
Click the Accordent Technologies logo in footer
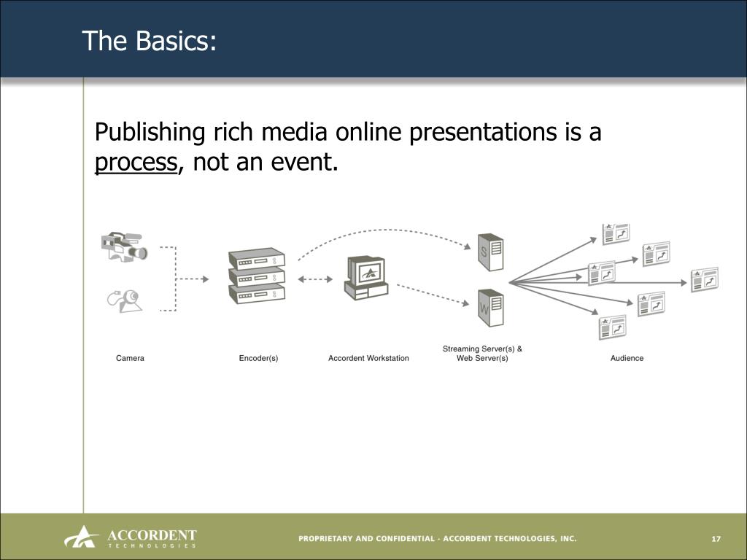[131, 537]
